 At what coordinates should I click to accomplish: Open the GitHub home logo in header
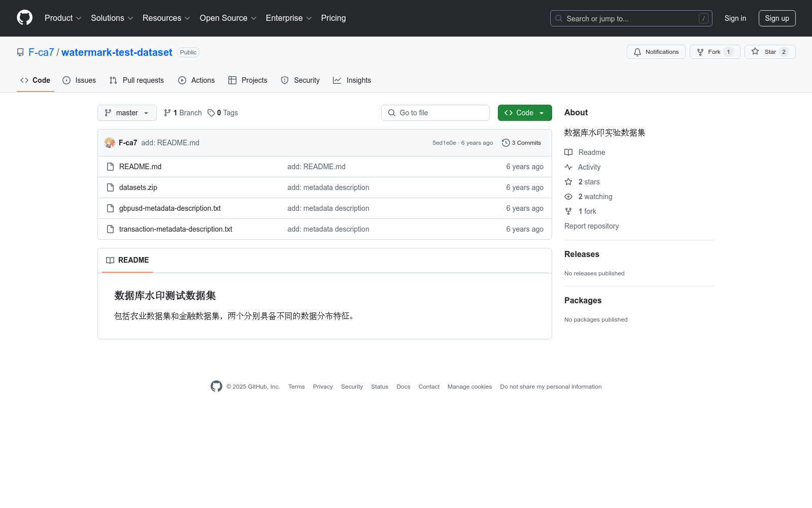[x=24, y=18]
